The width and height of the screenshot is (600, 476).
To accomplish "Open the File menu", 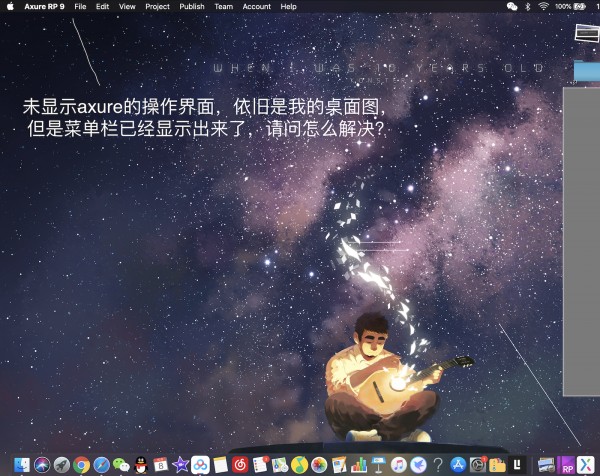I will (80, 7).
